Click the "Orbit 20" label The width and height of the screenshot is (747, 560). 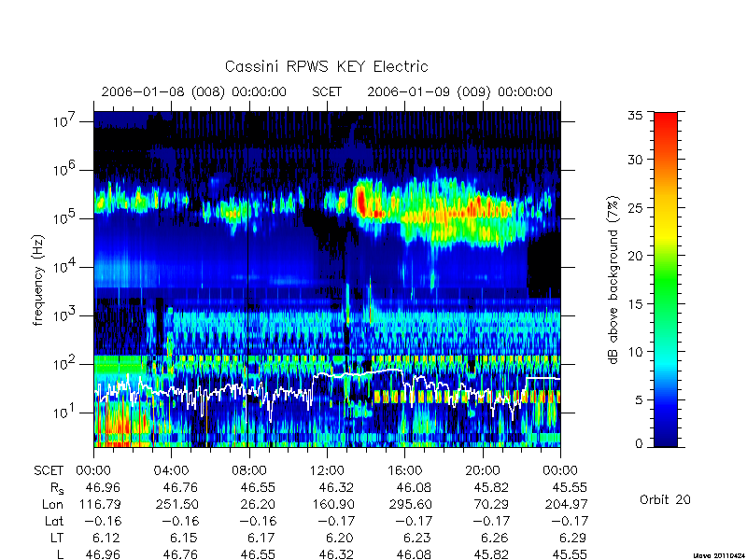click(x=665, y=499)
